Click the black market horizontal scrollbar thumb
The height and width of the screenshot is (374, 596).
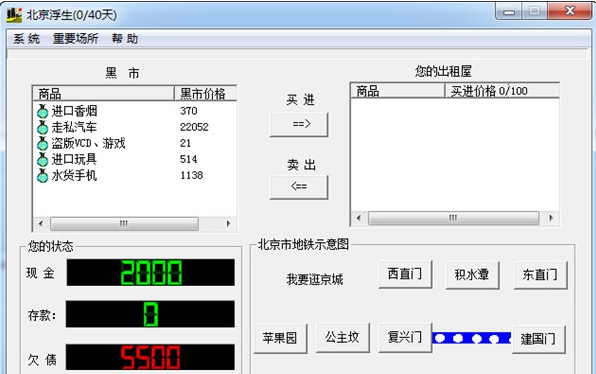124,223
